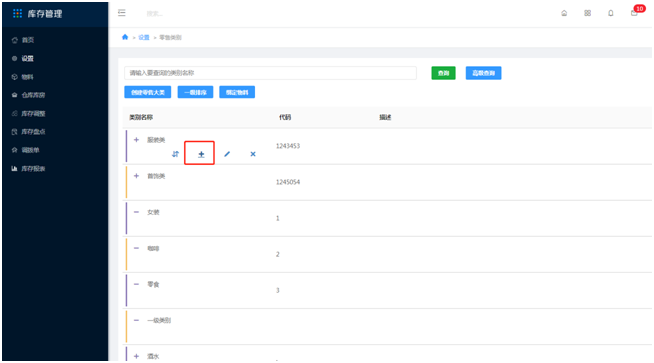
Task: Click sort arrows icon in 服装类 row
Action: [175, 154]
